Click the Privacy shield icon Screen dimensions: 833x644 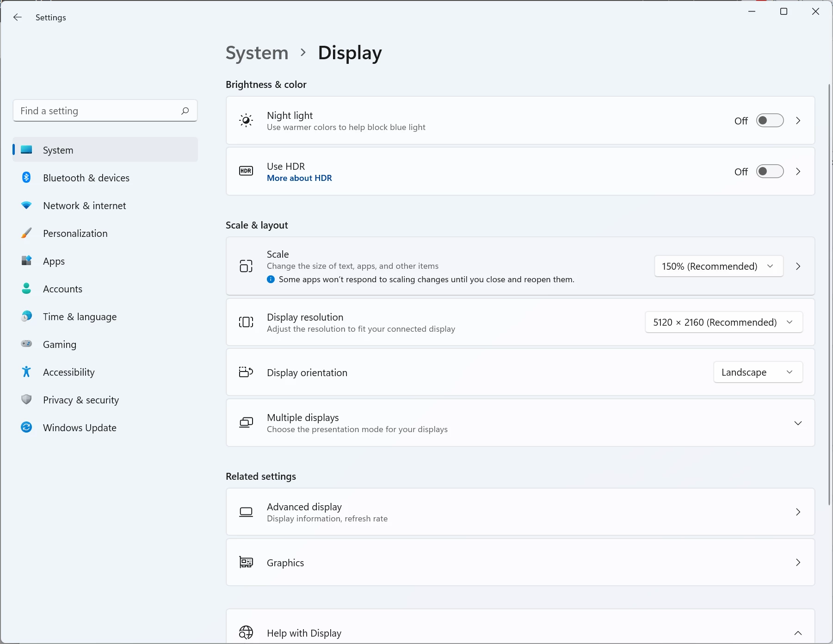click(27, 400)
